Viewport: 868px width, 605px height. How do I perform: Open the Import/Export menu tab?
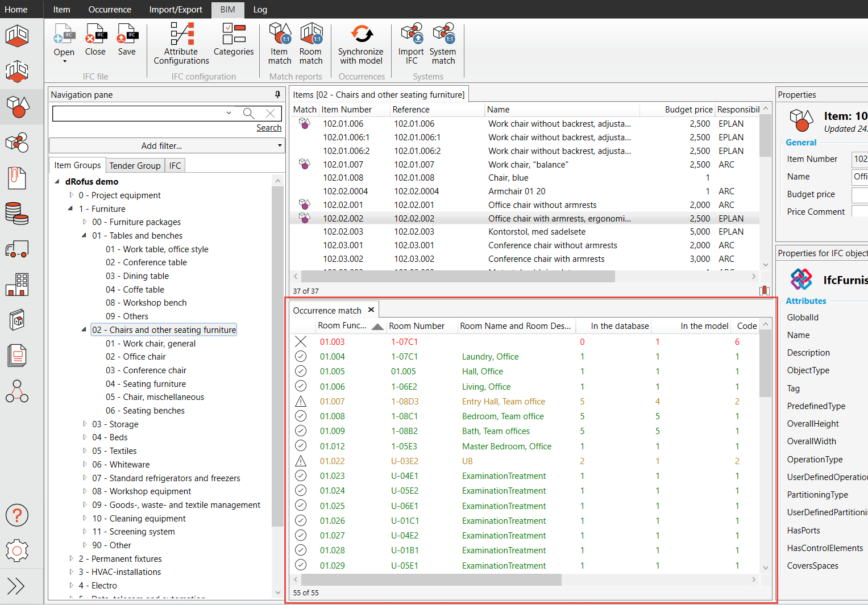point(176,9)
